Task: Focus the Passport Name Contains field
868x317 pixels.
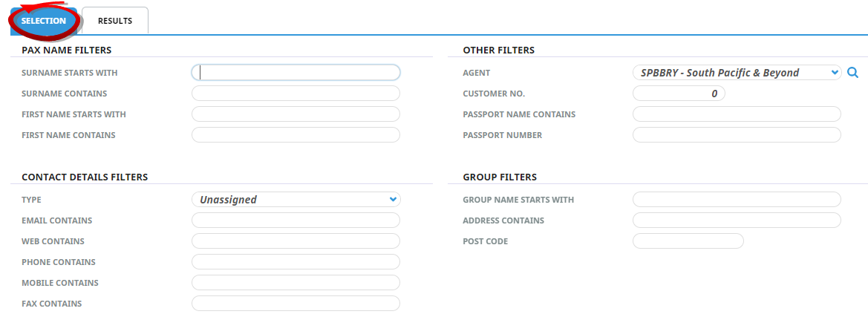Action: pos(736,114)
